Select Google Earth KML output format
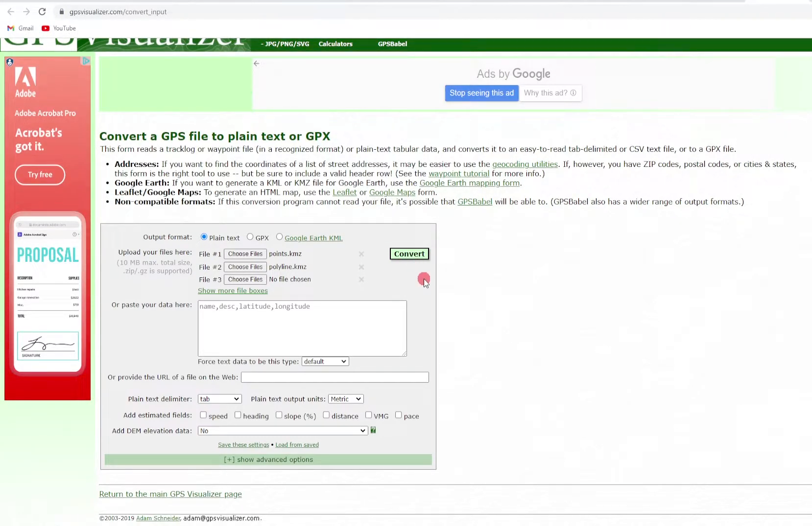812x526 pixels. coord(280,237)
